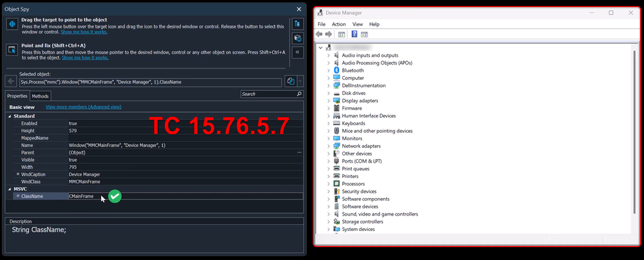Click the magnifier icon in the Search box
This screenshot has height=260, width=644.
tap(298, 94)
